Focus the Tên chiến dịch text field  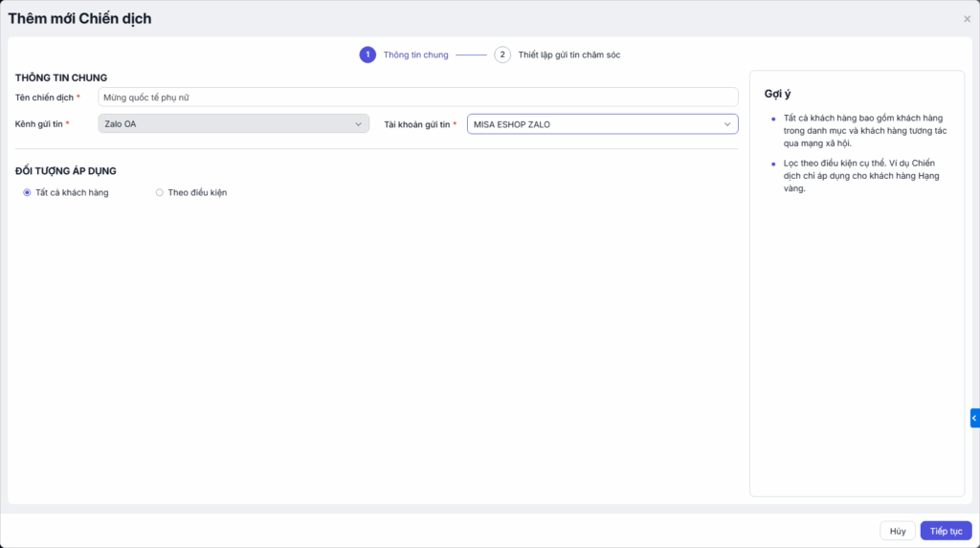pos(417,97)
